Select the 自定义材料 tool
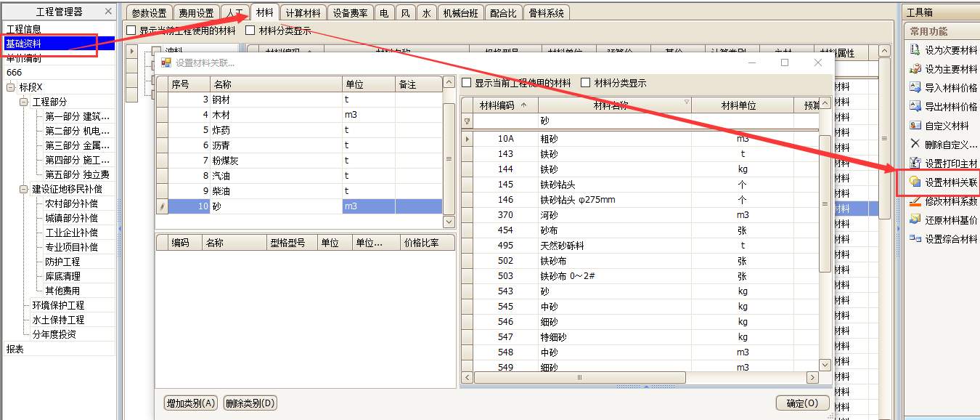980x420 pixels. [915, 125]
